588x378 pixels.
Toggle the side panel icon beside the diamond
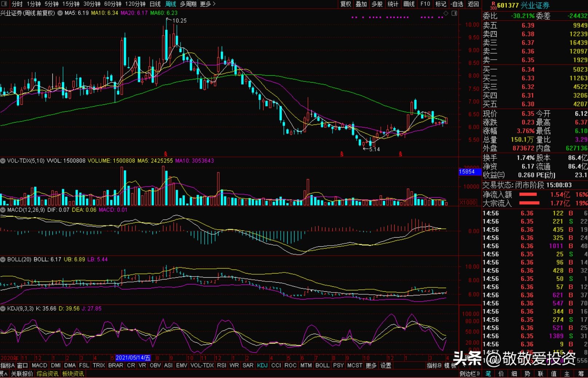(454, 13)
